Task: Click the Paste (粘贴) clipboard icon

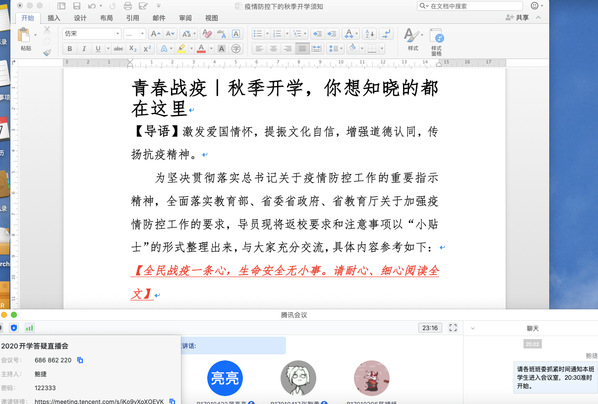Action: pyautogui.click(x=24, y=35)
